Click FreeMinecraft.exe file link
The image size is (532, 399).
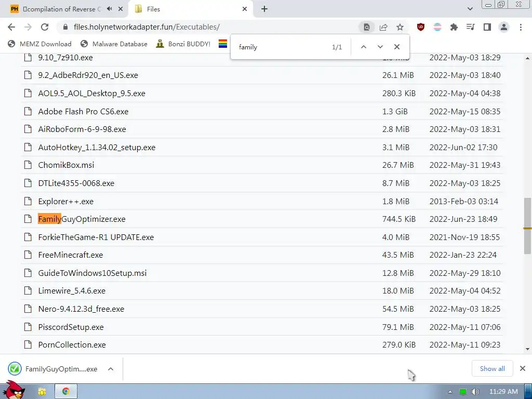[x=71, y=255]
